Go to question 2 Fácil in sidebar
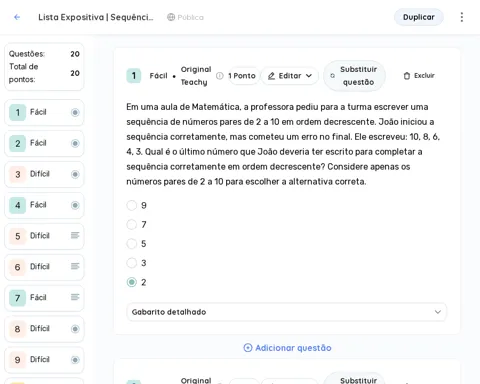The width and height of the screenshot is (480, 384). tap(44, 143)
